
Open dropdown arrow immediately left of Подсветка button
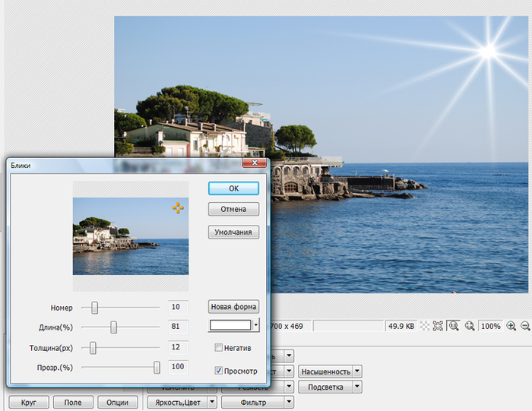click(289, 387)
